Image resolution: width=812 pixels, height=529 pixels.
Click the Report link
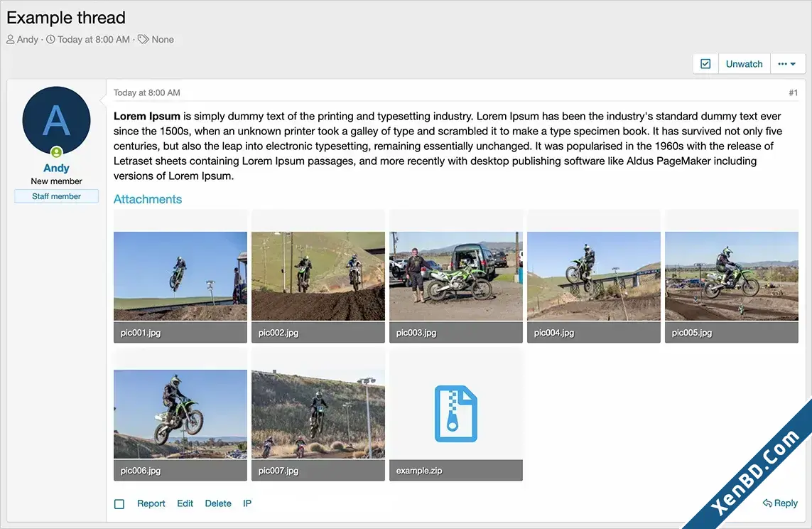coord(151,503)
